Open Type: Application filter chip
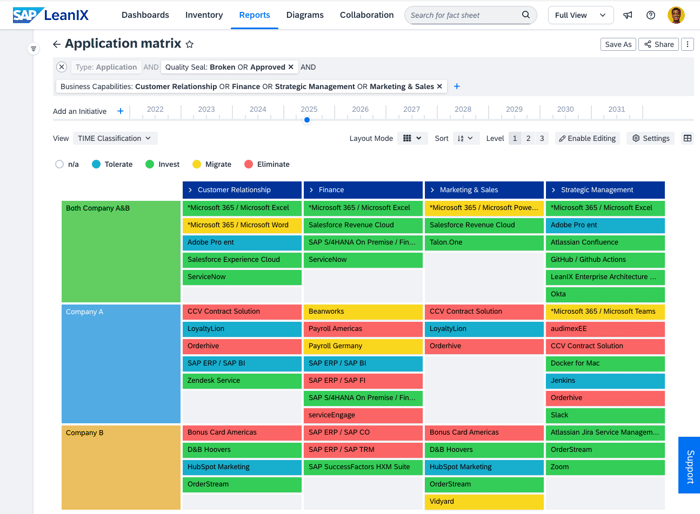The width and height of the screenshot is (700, 514). pyautogui.click(x=106, y=67)
